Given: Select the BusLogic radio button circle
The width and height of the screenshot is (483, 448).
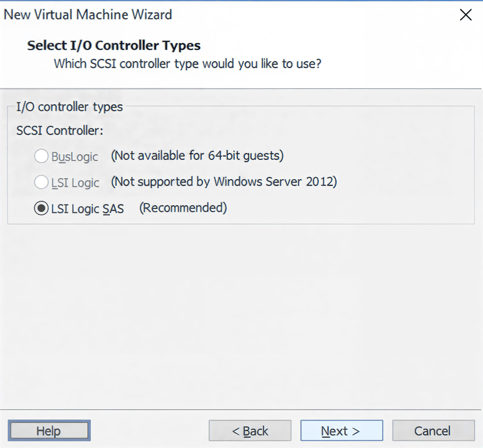Looking at the screenshot, I should (x=41, y=156).
